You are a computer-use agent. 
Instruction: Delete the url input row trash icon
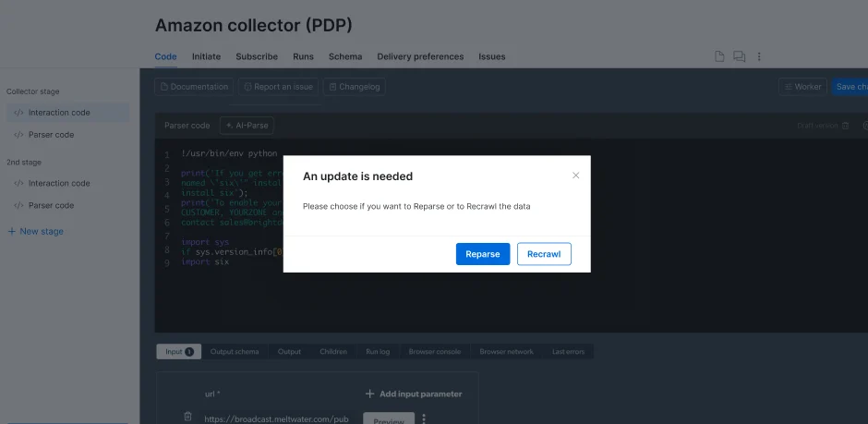187,417
